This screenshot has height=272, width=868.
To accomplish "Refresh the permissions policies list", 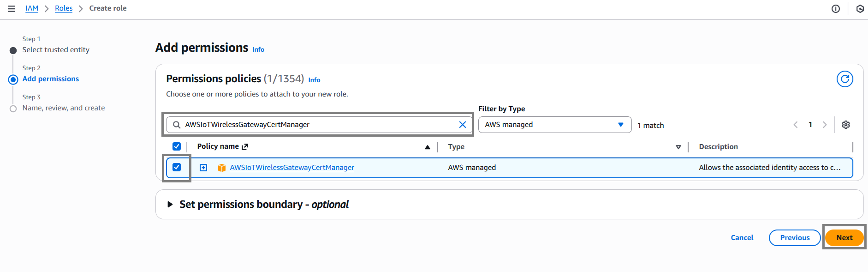I will (845, 79).
